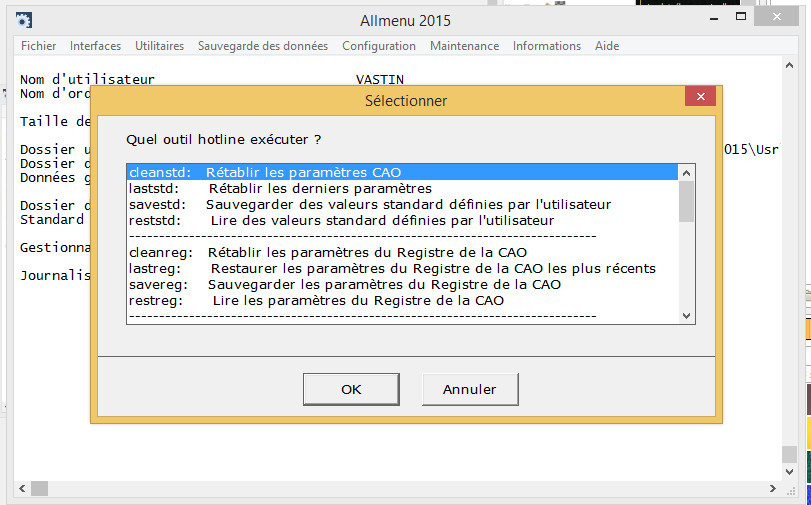Image resolution: width=811 pixels, height=505 pixels.
Task: Click the list box scroll up arrow
Action: (x=686, y=173)
